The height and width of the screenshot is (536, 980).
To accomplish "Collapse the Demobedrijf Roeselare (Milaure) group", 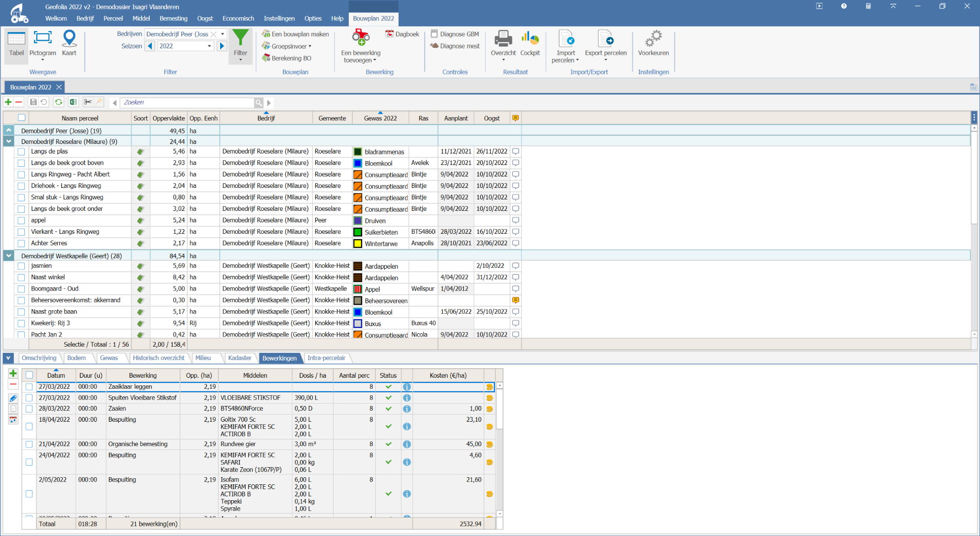I will [x=9, y=141].
